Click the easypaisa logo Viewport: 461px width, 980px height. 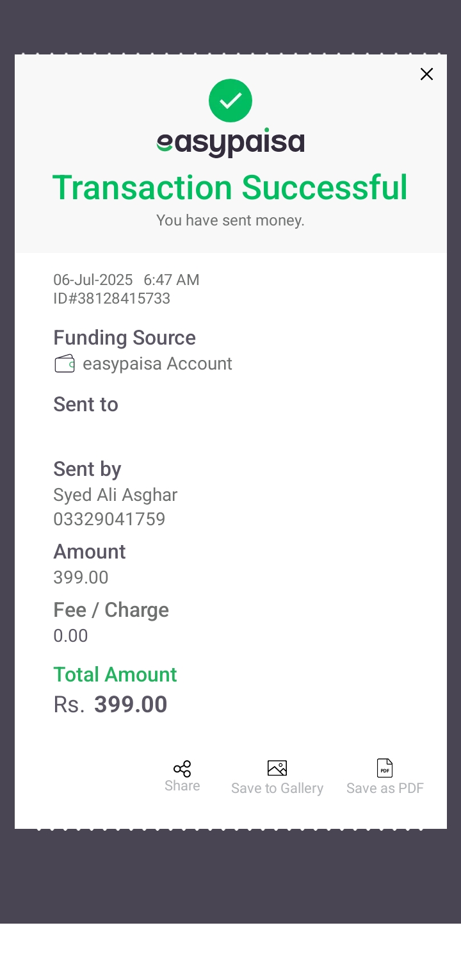(x=230, y=143)
